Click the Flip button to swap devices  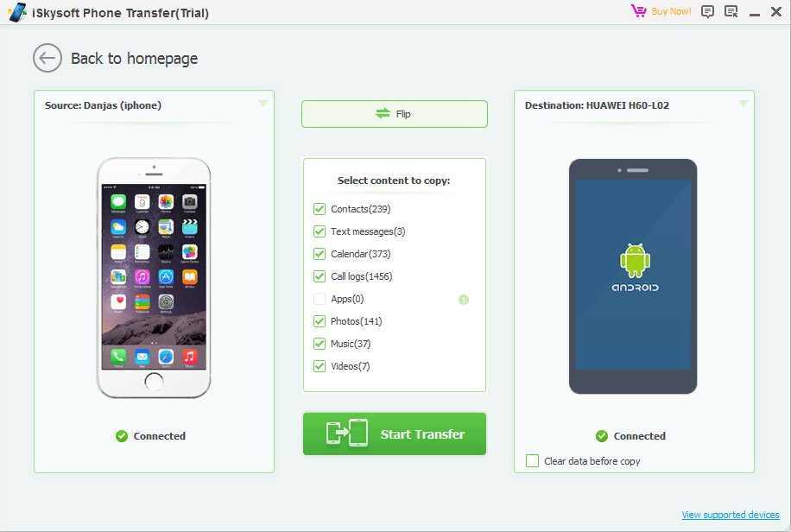click(395, 114)
